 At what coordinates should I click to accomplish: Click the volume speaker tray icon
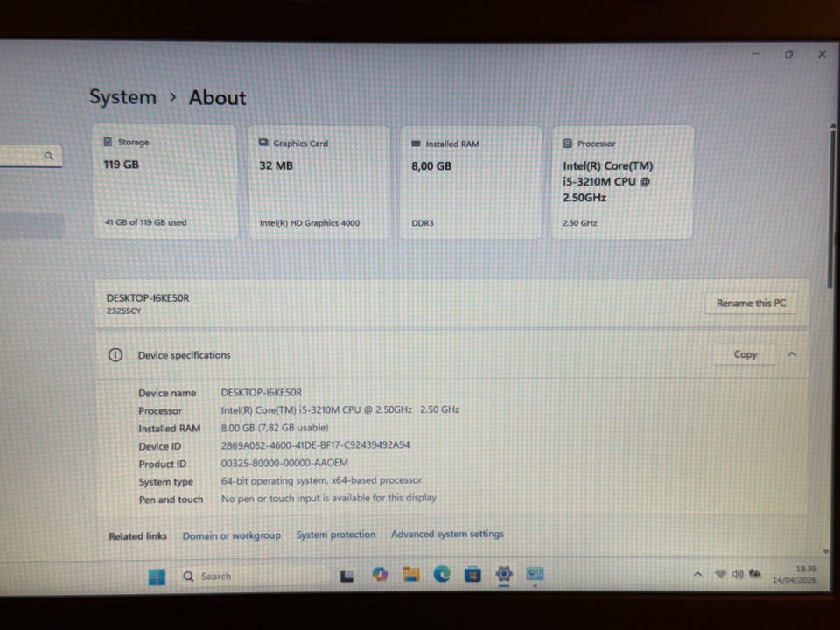pos(738,574)
